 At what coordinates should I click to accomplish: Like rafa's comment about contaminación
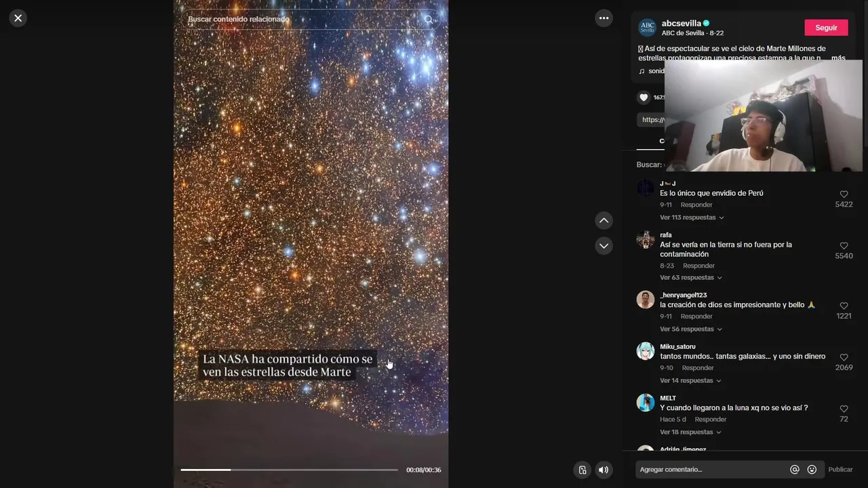click(x=844, y=246)
